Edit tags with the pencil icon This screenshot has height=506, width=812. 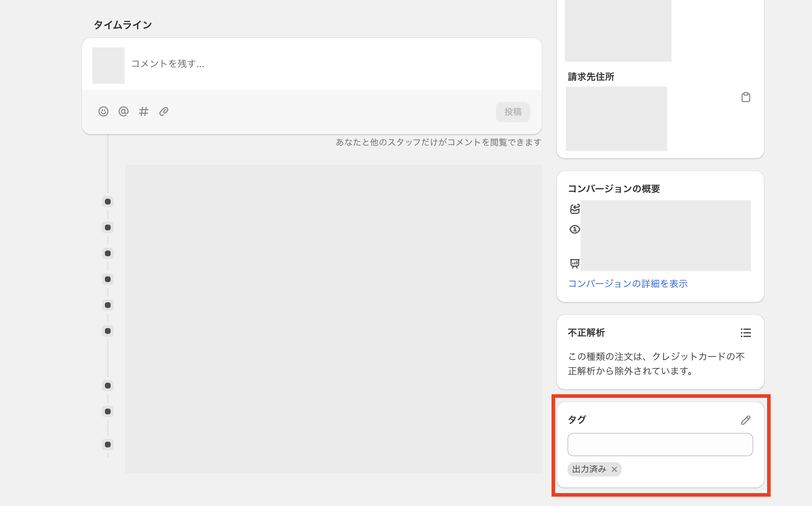tap(746, 420)
